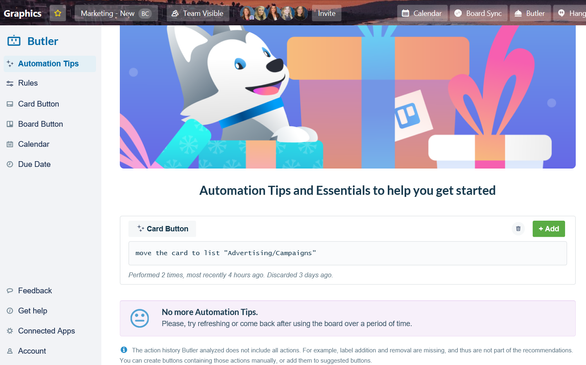Viewport: 586px width, 365px height.
Task: Change the Team Visible visibility setting
Action: tap(197, 13)
